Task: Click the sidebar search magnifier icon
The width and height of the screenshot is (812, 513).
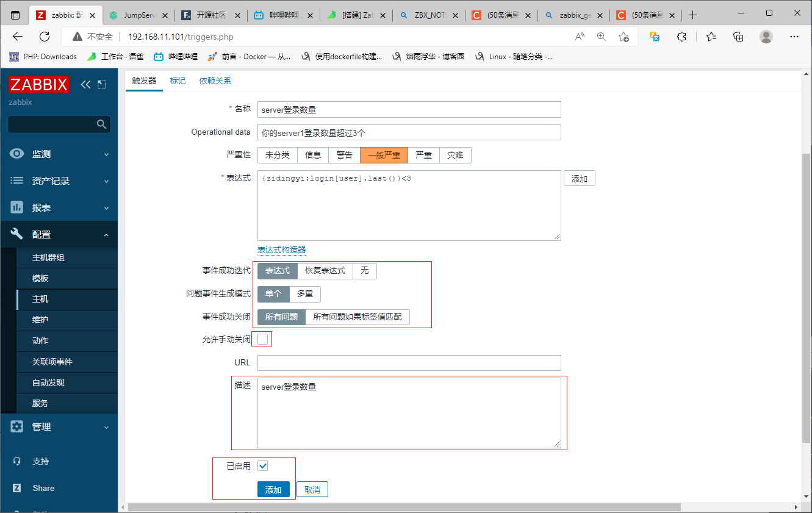Action: 101,124
